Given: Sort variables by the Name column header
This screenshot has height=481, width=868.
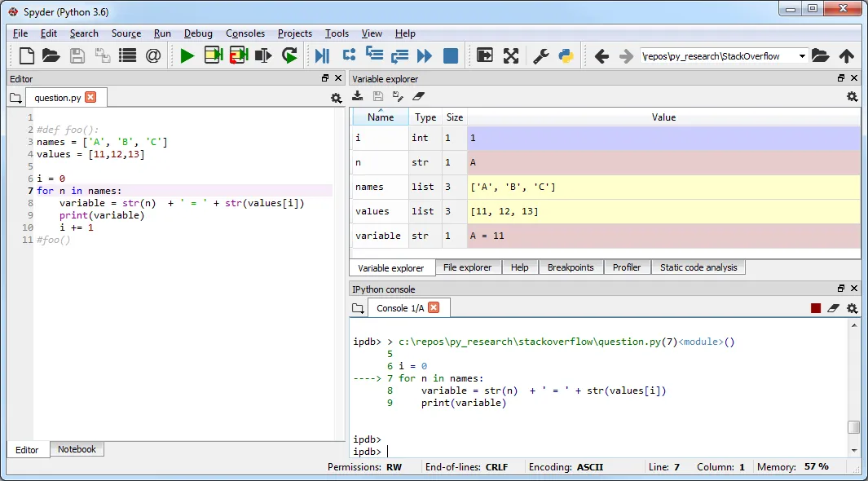Looking at the screenshot, I should [x=380, y=117].
